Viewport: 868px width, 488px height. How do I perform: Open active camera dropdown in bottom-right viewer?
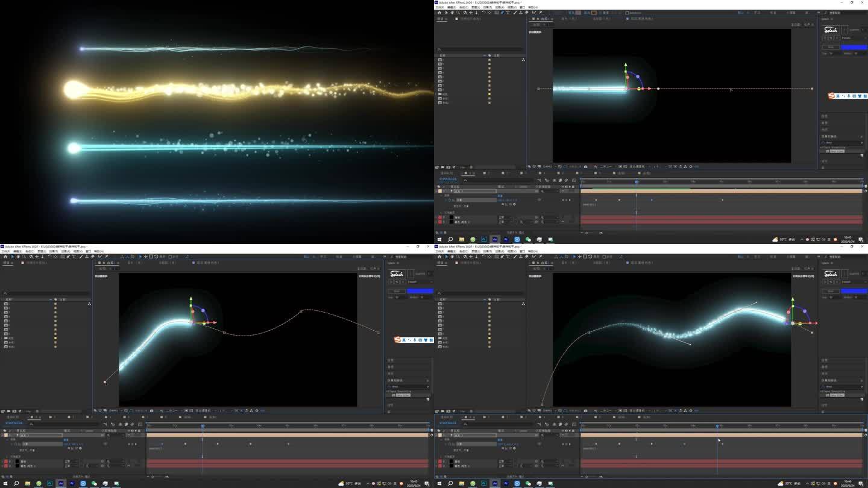(x=639, y=411)
